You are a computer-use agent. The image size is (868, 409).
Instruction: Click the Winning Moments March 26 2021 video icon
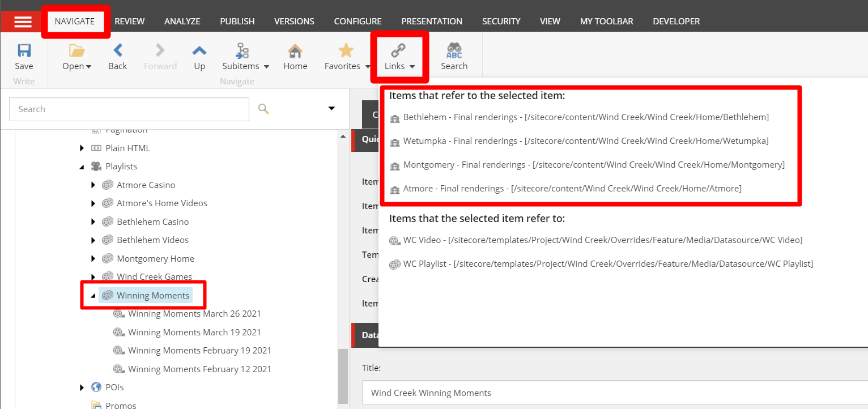pyautogui.click(x=118, y=314)
